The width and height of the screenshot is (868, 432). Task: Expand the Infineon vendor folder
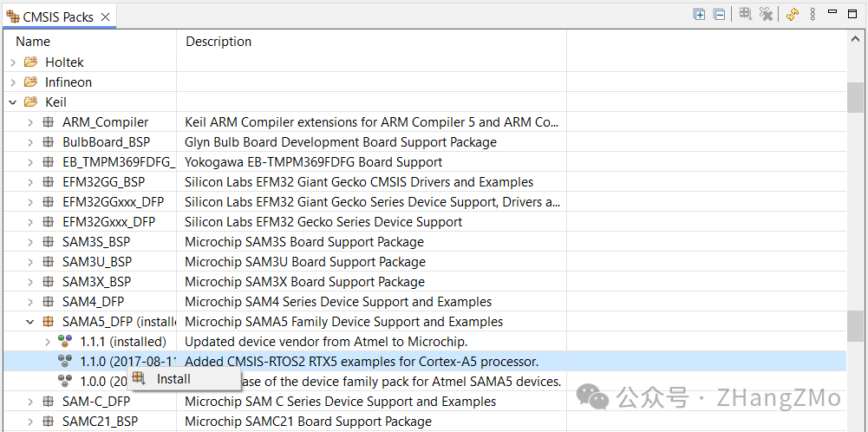click(13, 82)
